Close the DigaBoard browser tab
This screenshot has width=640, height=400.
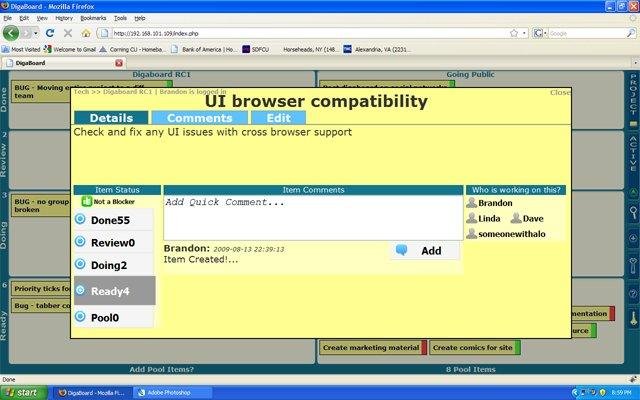tap(119, 63)
